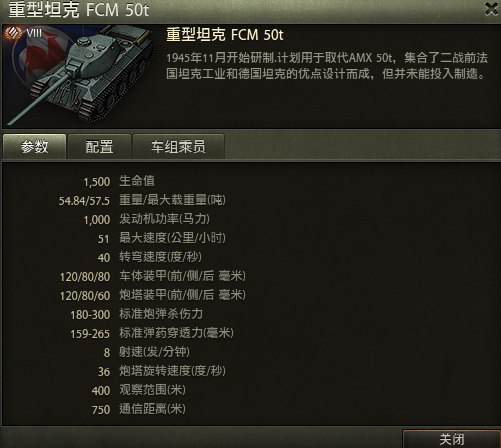Select the 标准弹药穿透力(毫米) stat row
Viewport: 501px width, 448px height.
pyautogui.click(x=152, y=333)
